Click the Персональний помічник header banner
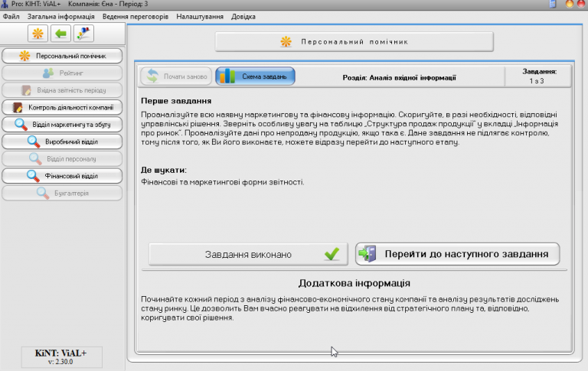588x371 pixels. 354,41
